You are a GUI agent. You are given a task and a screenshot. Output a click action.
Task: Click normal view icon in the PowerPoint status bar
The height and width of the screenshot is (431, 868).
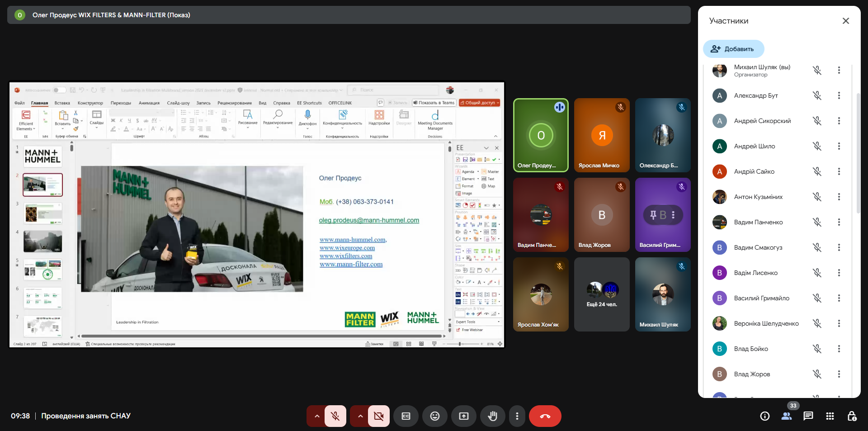(396, 344)
